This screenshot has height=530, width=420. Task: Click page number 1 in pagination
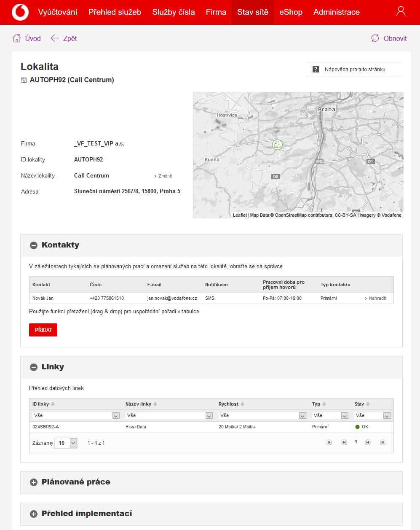tap(356, 442)
